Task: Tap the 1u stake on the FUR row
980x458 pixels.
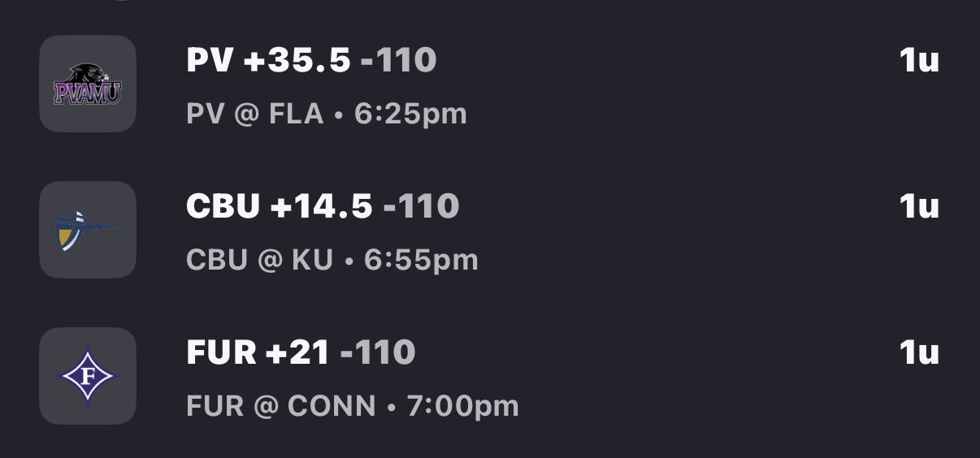Action: tap(919, 353)
